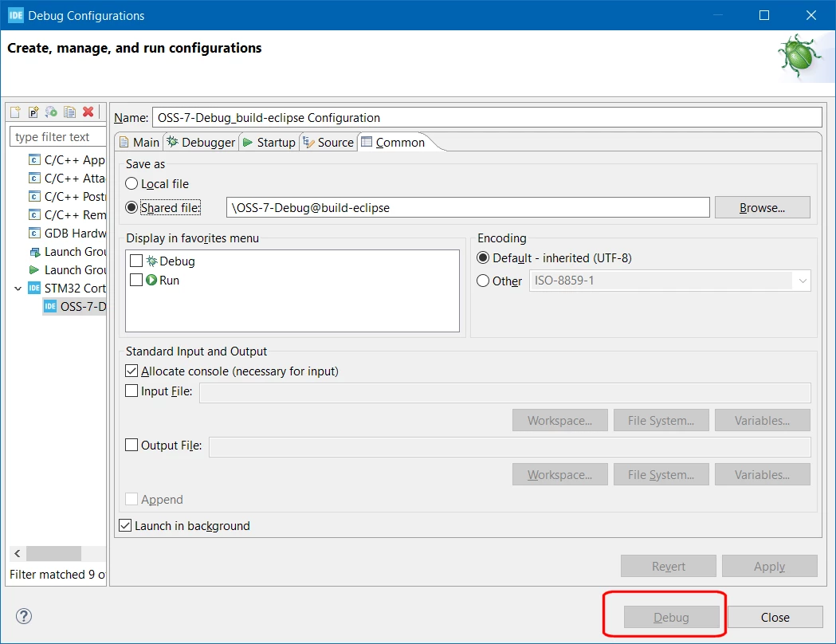This screenshot has width=836, height=644.
Task: Click the Duplicate launch configuration icon
Action: click(x=69, y=112)
